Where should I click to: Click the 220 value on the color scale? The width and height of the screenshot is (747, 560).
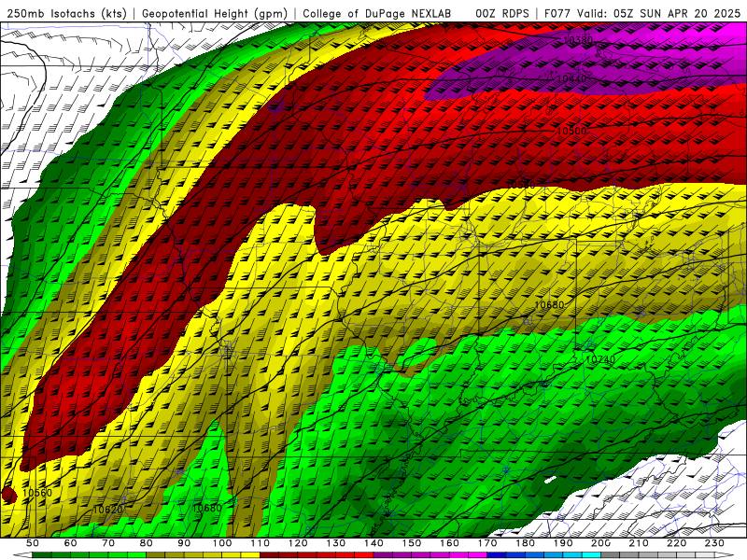coord(677,543)
